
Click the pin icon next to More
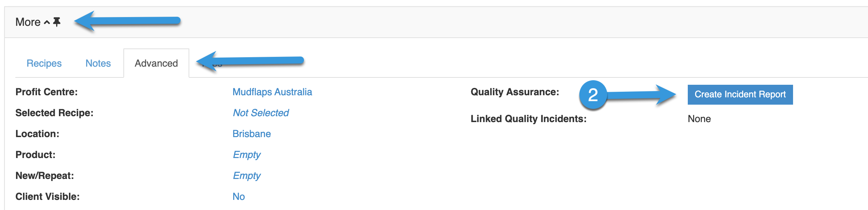coord(57,22)
